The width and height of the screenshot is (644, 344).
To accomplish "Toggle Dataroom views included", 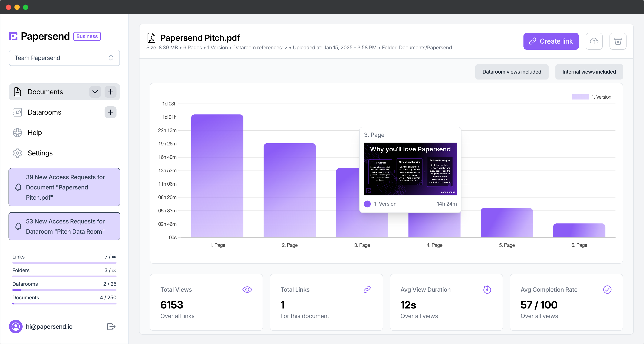I will (x=512, y=72).
